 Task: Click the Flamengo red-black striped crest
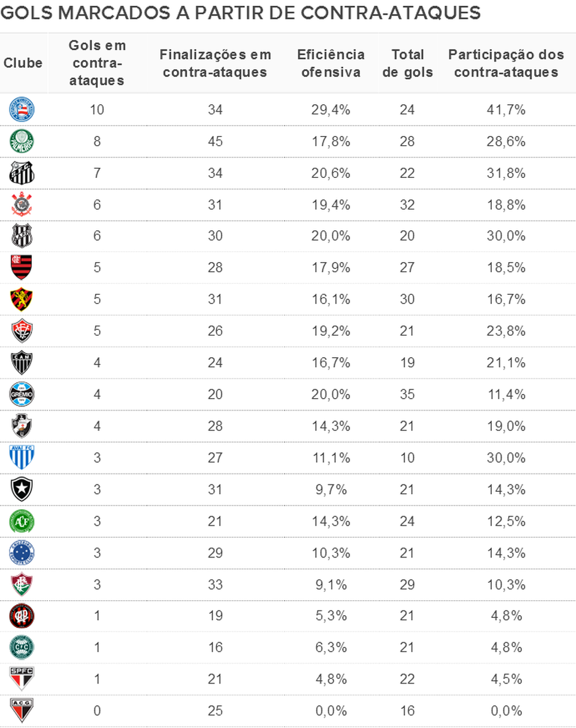click(22, 267)
